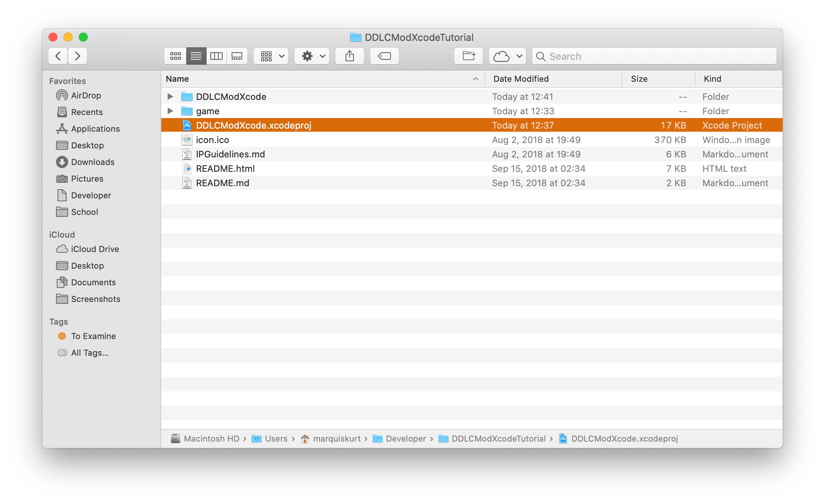
Task: Open DDLCModXcode.xcodeproj file
Action: tap(252, 124)
